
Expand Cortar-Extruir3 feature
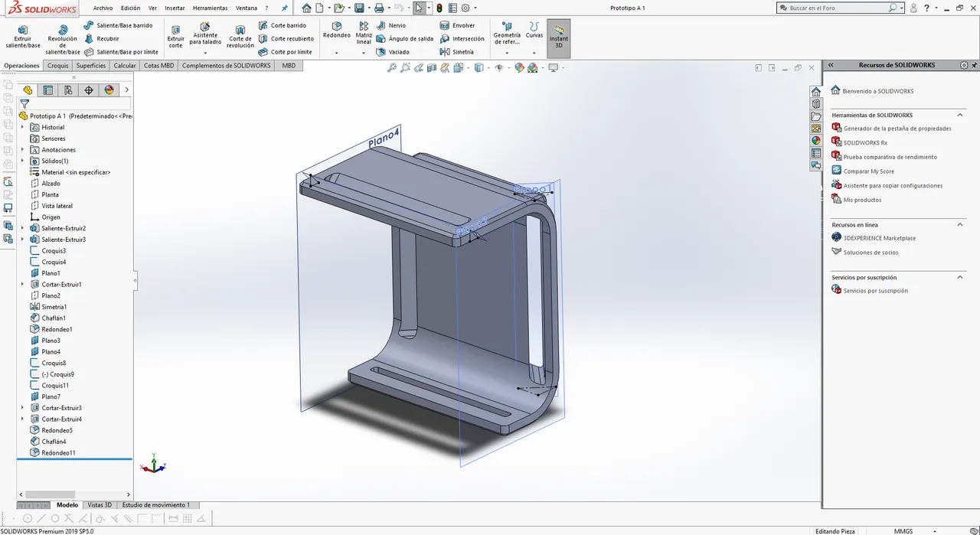point(22,408)
